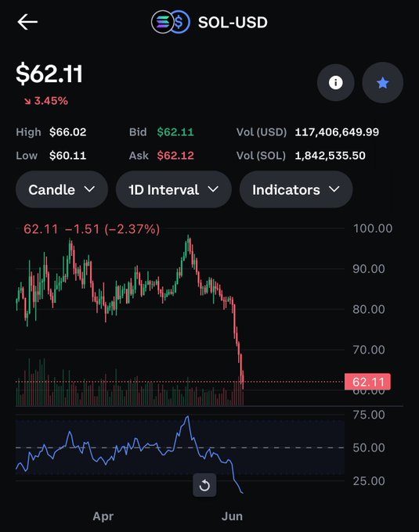419x532 pixels.
Task: Open the 1D Interval dropdown
Action: 174,189
